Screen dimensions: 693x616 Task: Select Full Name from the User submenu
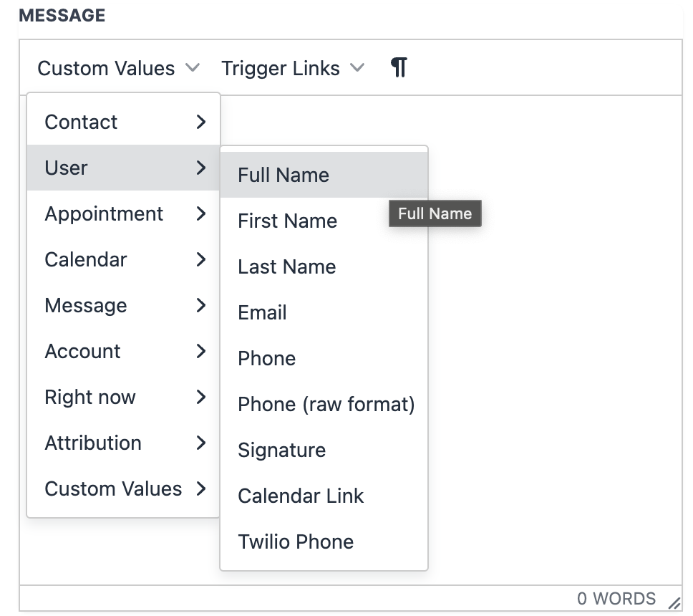click(x=324, y=175)
